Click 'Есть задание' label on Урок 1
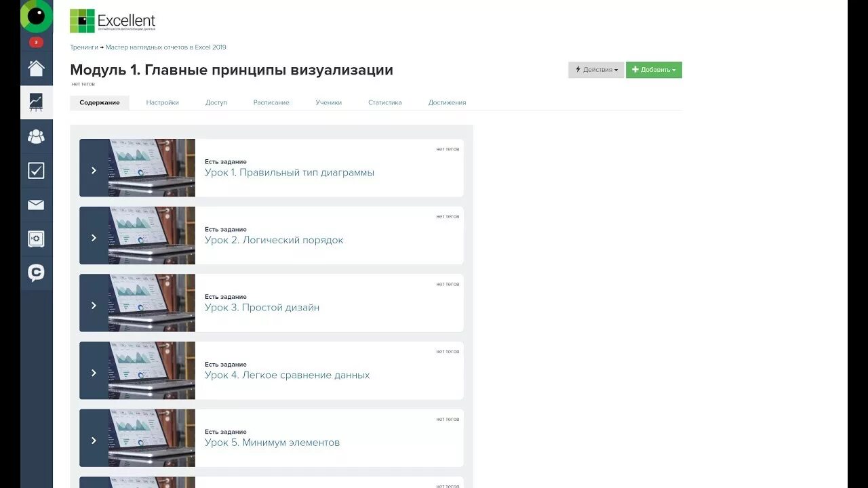This screenshot has height=488, width=868. tap(226, 162)
